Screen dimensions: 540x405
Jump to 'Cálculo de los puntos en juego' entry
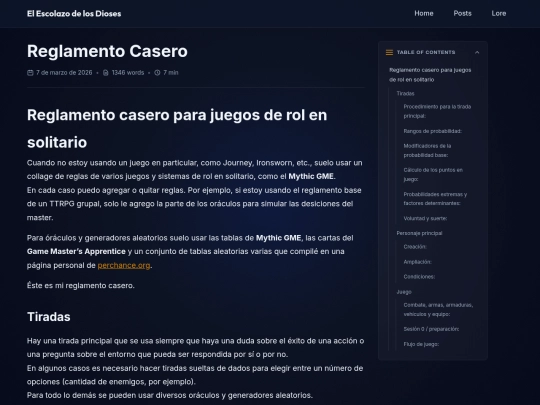433,175
